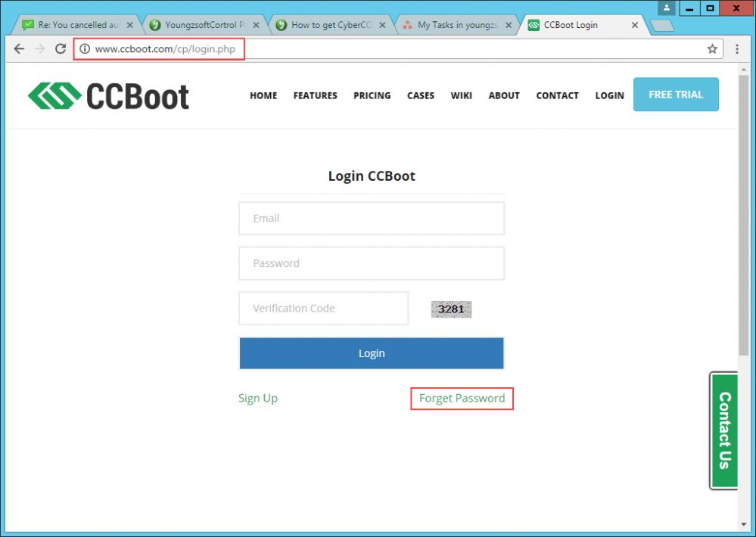Click LOGIN in the navigation bar
This screenshot has height=537, width=756.
tap(609, 95)
